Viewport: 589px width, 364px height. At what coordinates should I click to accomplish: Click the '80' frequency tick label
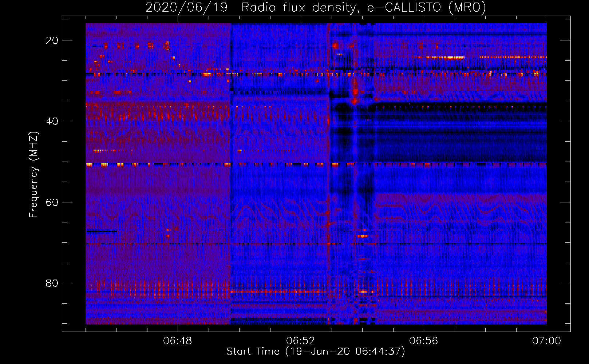(52, 283)
